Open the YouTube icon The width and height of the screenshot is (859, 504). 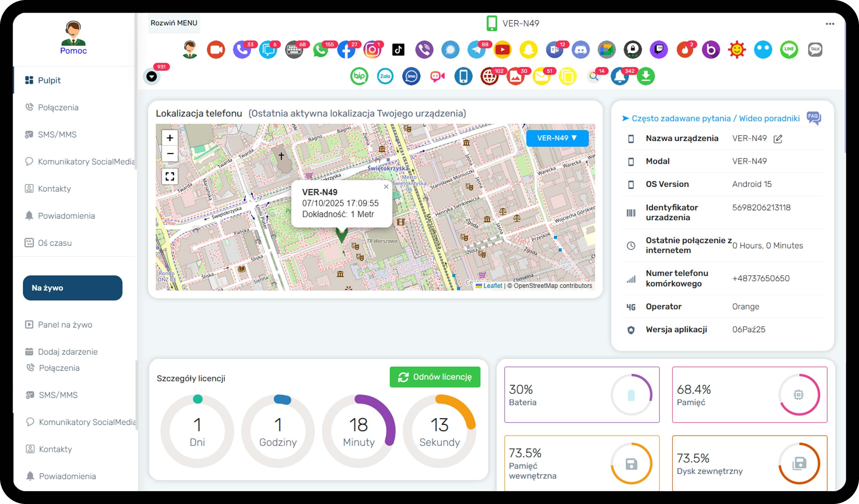click(x=502, y=50)
